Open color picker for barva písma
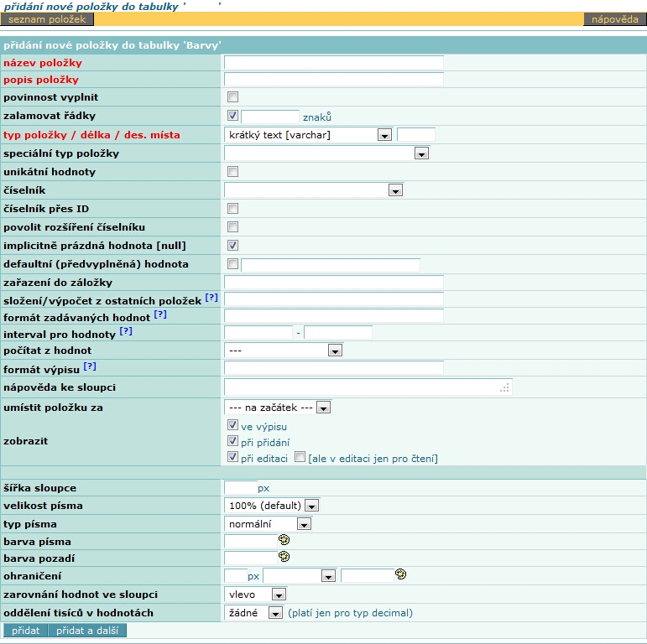647x644 pixels. [x=284, y=540]
